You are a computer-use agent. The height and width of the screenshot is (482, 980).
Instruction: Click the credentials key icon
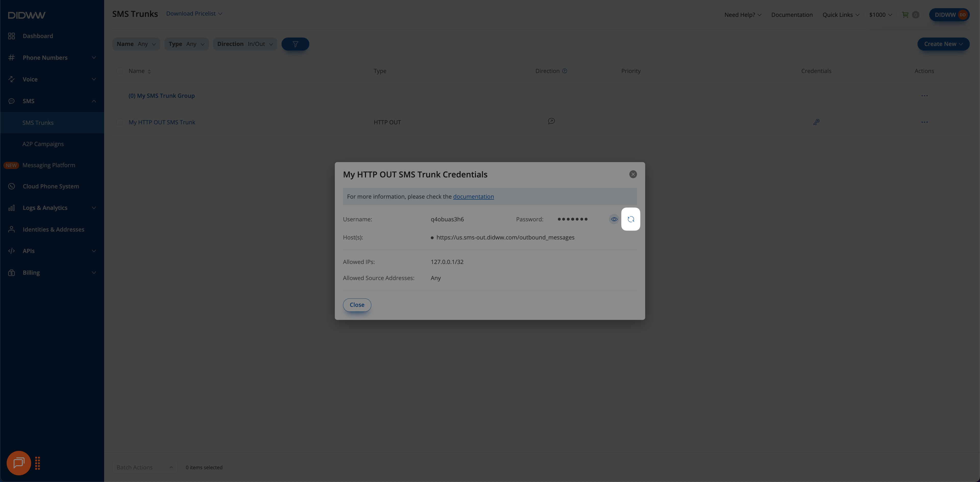(816, 122)
